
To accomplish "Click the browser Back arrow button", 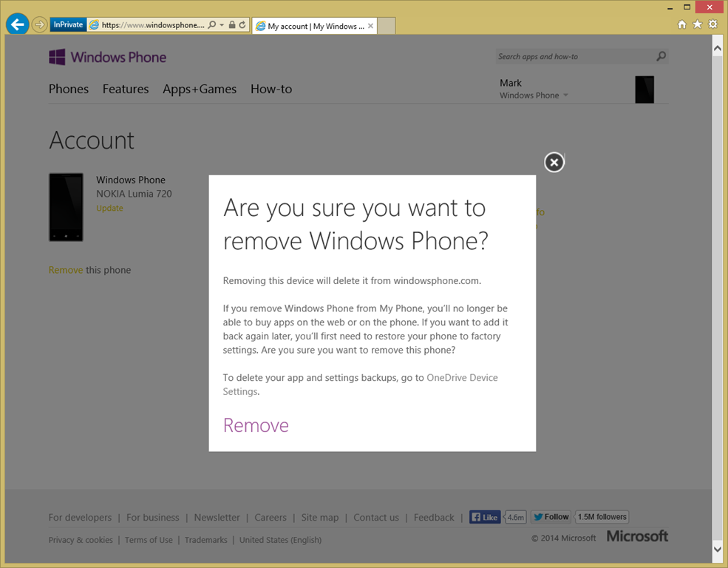I will coord(17,24).
